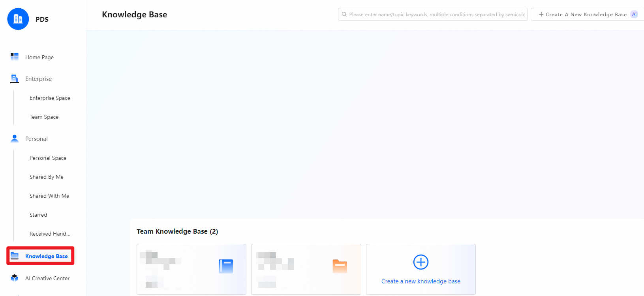Select the Personal section label
The width and height of the screenshot is (644, 296).
pyautogui.click(x=36, y=139)
